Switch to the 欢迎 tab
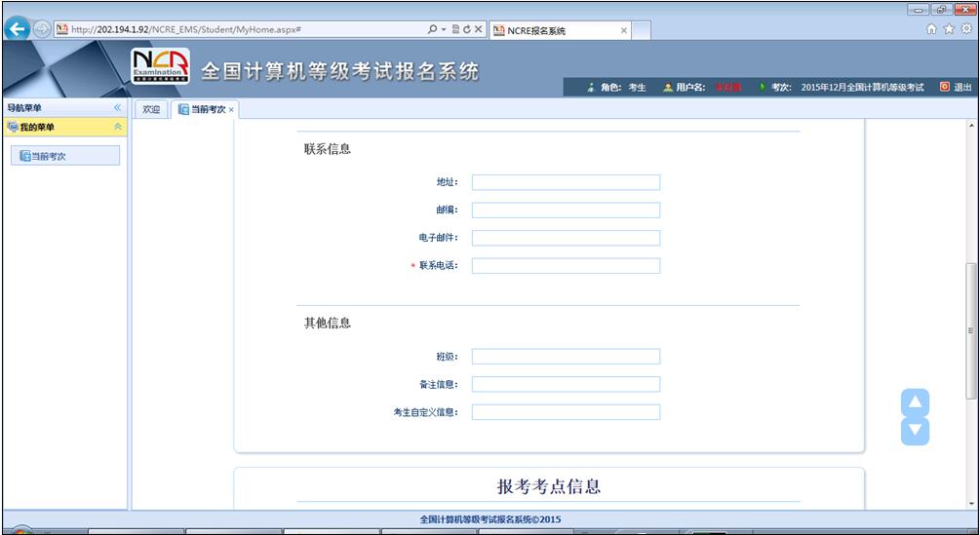The height and width of the screenshot is (535, 980). click(x=151, y=109)
